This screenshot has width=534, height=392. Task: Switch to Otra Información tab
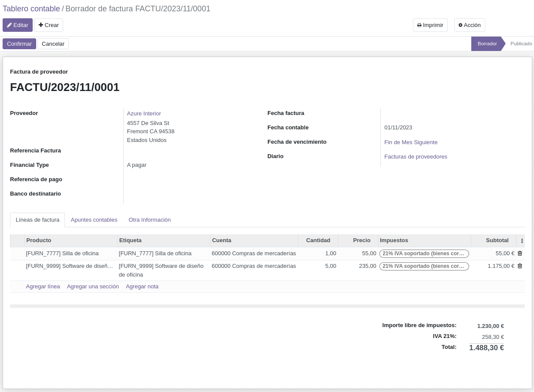coord(150,220)
